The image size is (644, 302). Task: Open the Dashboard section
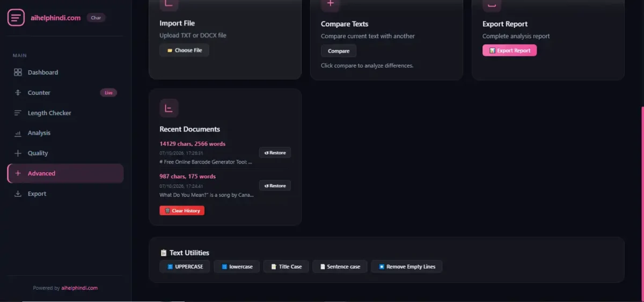[x=65, y=72]
